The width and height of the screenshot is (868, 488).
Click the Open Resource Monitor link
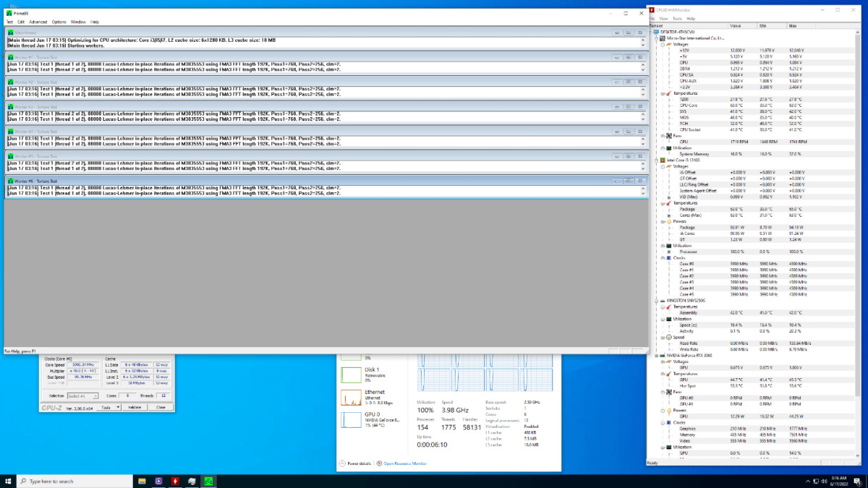(404, 463)
